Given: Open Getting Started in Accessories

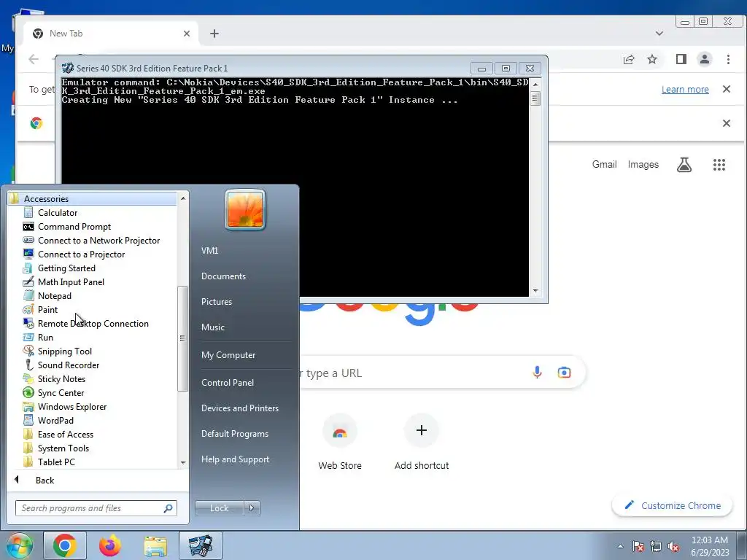Looking at the screenshot, I should point(66,268).
